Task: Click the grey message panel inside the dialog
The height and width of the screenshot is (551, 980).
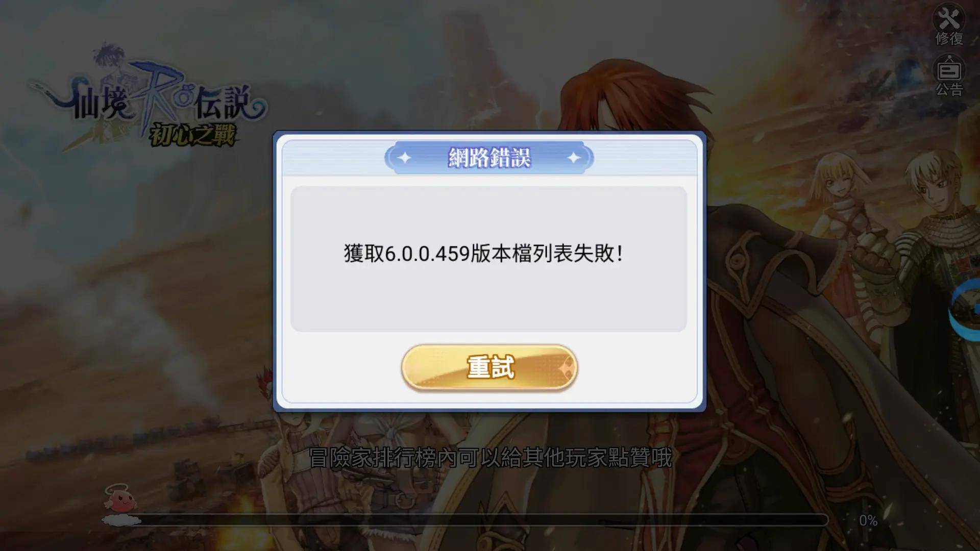Action: pyautogui.click(x=488, y=259)
